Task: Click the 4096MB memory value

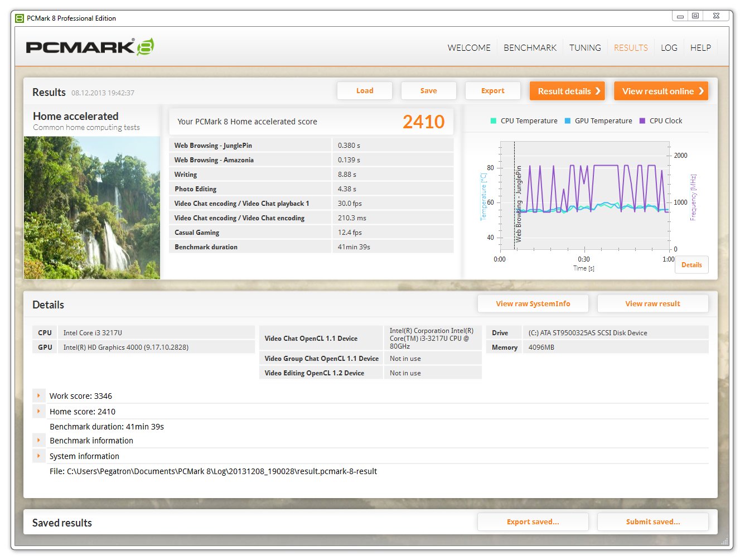Action: pyautogui.click(x=541, y=347)
